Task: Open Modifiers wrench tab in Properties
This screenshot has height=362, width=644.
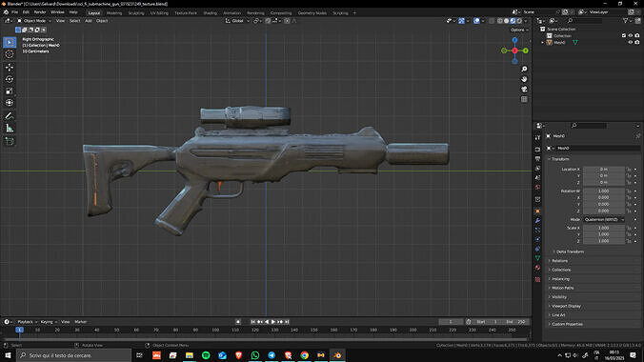Action: click(x=537, y=221)
